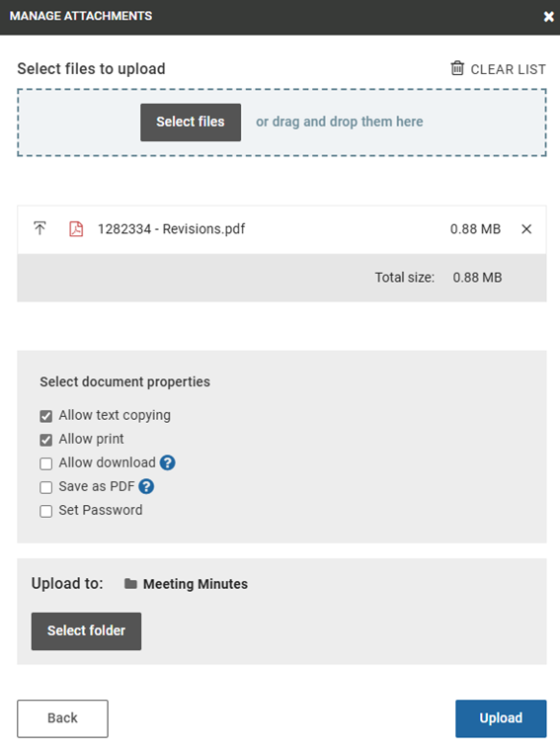Select the 1282334 - Revisions.pdf file name

click(x=171, y=229)
